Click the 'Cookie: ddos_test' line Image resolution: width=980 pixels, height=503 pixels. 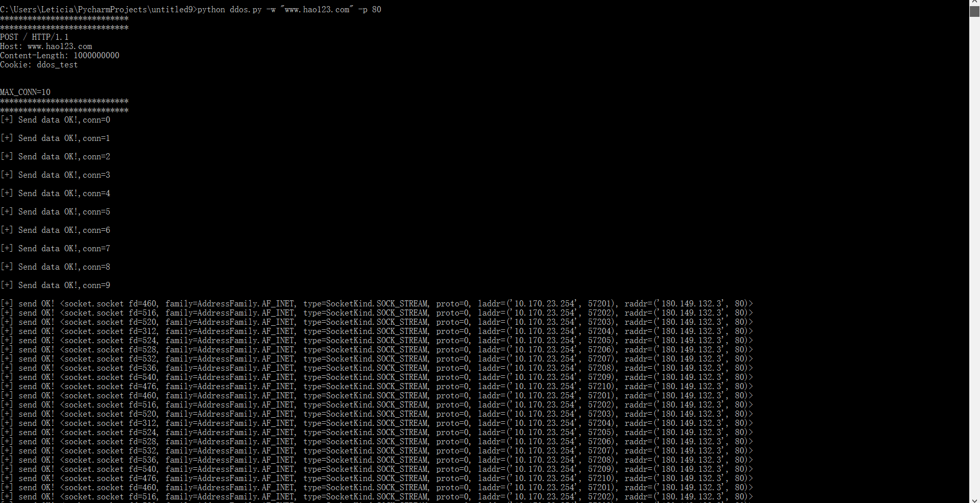coord(39,65)
